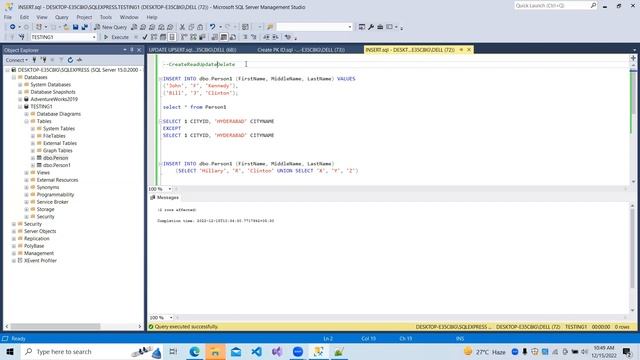The image size is (640, 360).
Task: Click the Uncomment selected lines icon
Action: (253, 37)
